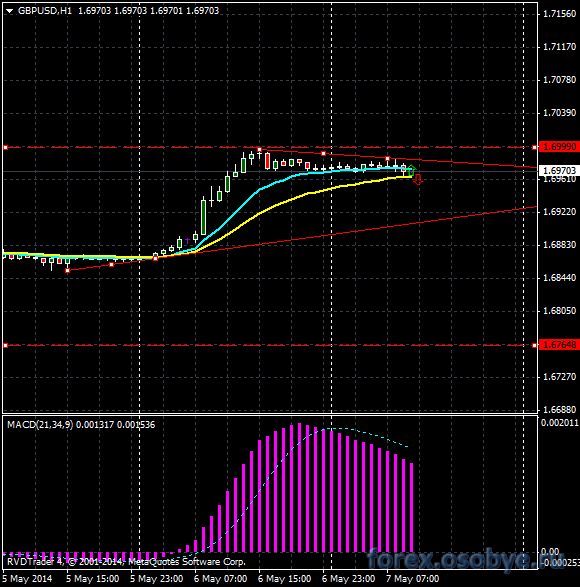Select the cyan moving average line
The width and height of the screenshot is (580, 587).
[240, 213]
